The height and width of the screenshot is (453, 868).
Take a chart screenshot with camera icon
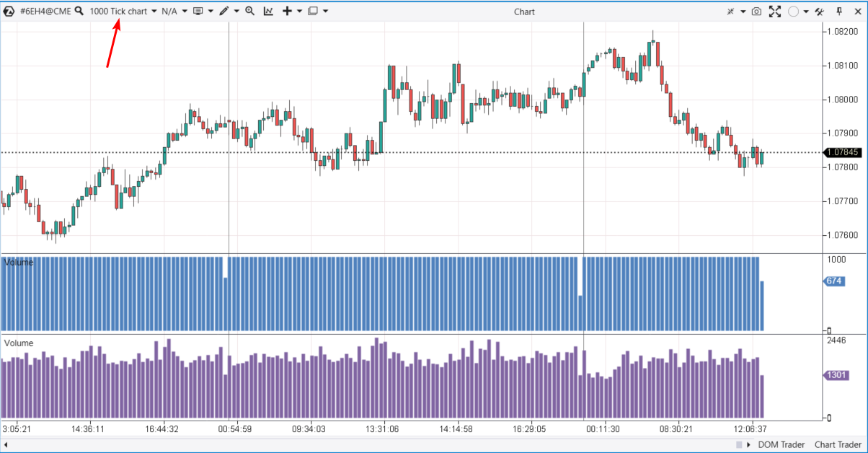[756, 12]
